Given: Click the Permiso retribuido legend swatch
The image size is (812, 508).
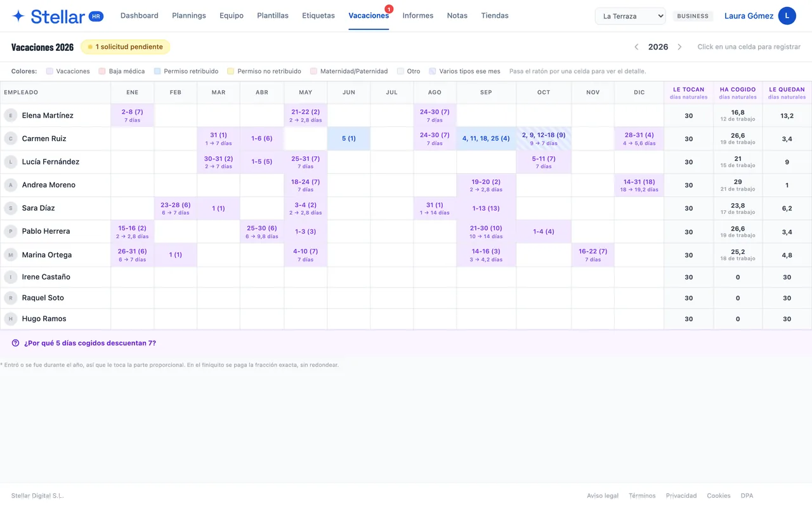Looking at the screenshot, I should (x=157, y=71).
